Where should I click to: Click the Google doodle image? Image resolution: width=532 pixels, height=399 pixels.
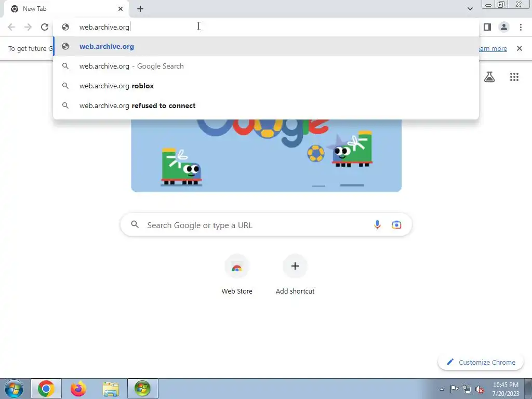[x=267, y=155]
